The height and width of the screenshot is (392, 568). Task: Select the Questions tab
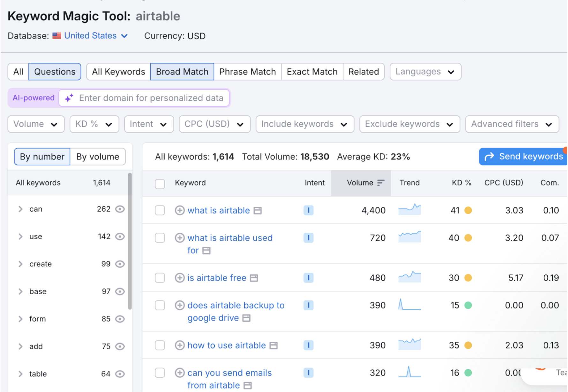[x=55, y=72]
